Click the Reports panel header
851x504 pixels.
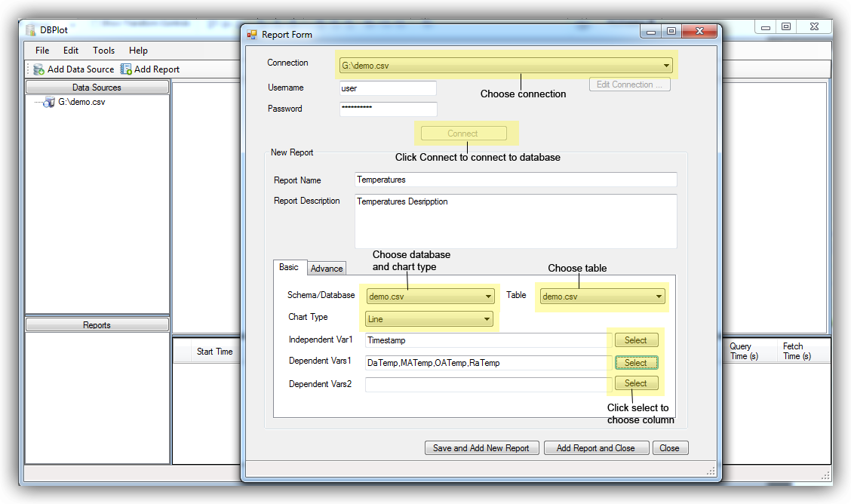coord(97,325)
